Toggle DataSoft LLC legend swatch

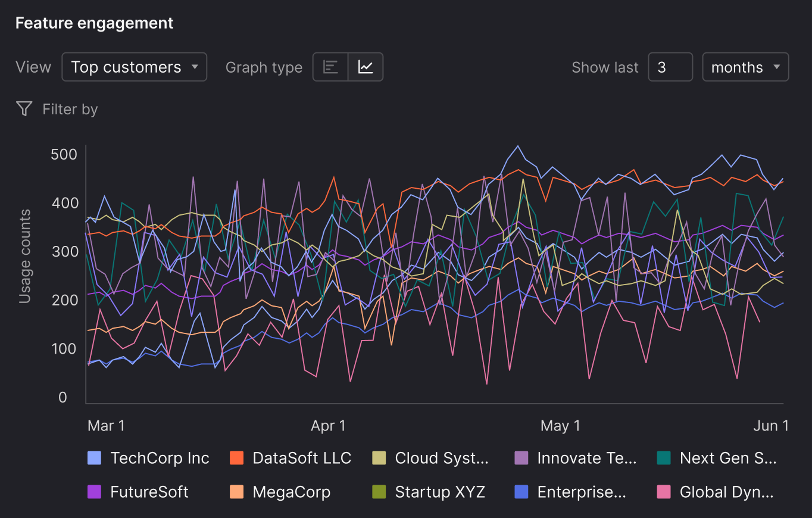[x=237, y=458]
